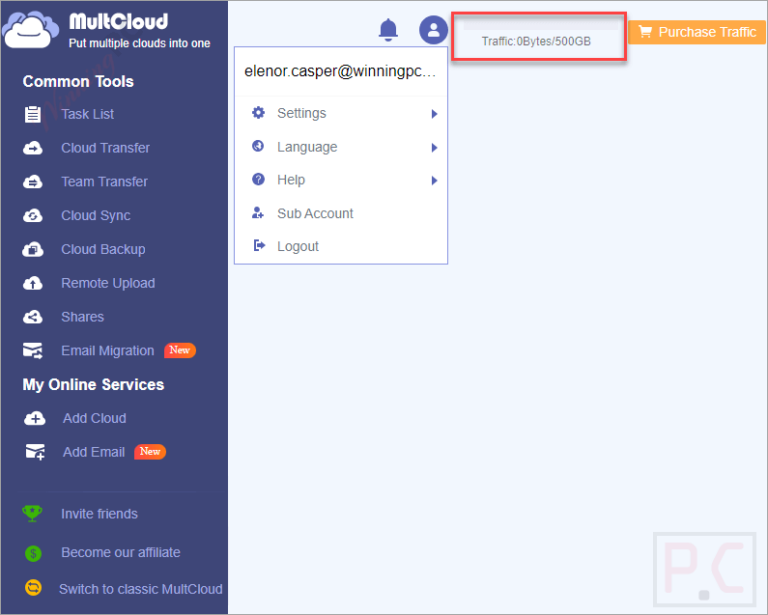768x615 pixels.
Task: Click the Email Migration envelope icon
Action: click(x=33, y=351)
